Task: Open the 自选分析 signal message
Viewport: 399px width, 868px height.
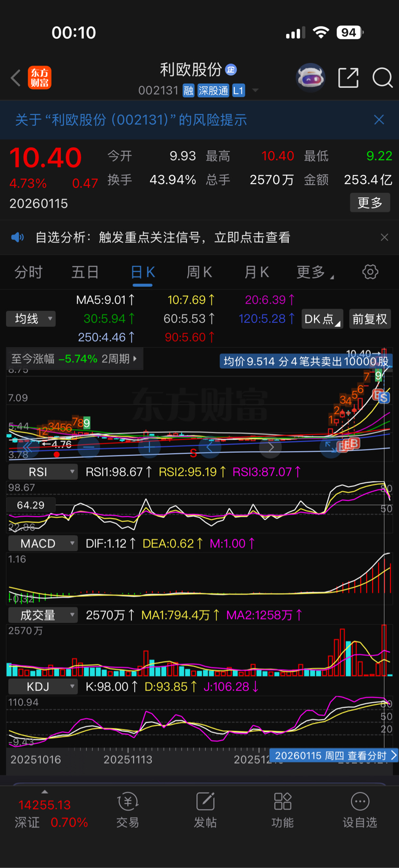Action: tap(163, 238)
